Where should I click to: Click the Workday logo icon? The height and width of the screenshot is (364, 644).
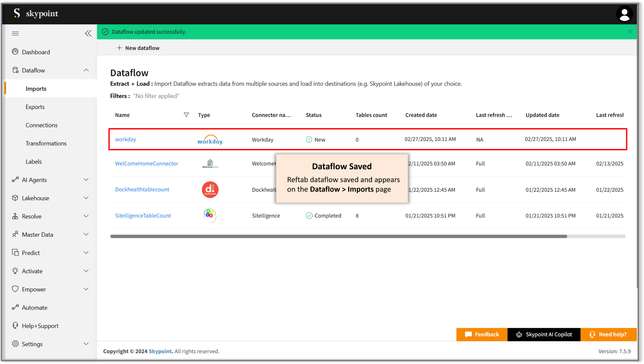pos(210,140)
